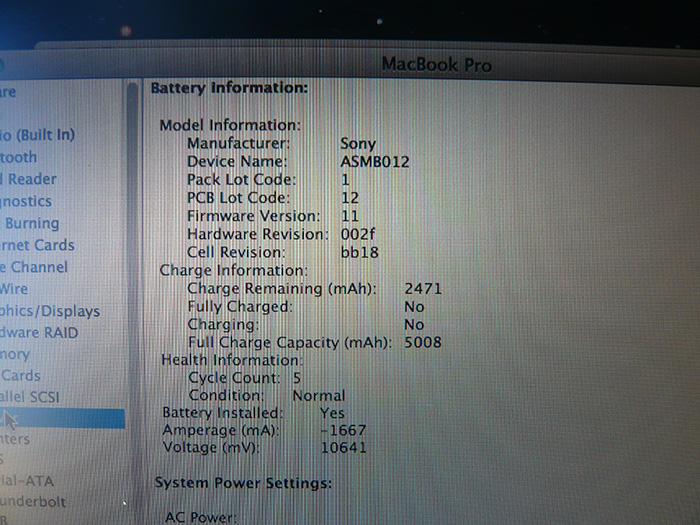Select the Parallel SCSI sidebar item

[29, 397]
